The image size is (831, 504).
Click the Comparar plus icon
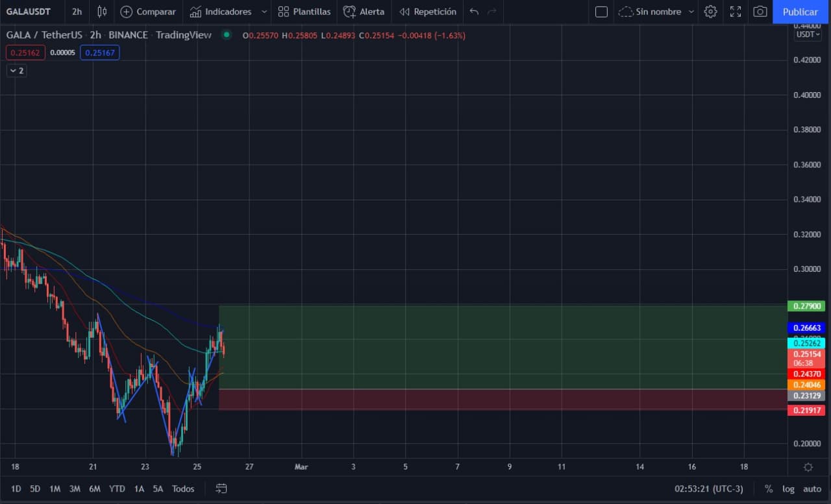[126, 12]
